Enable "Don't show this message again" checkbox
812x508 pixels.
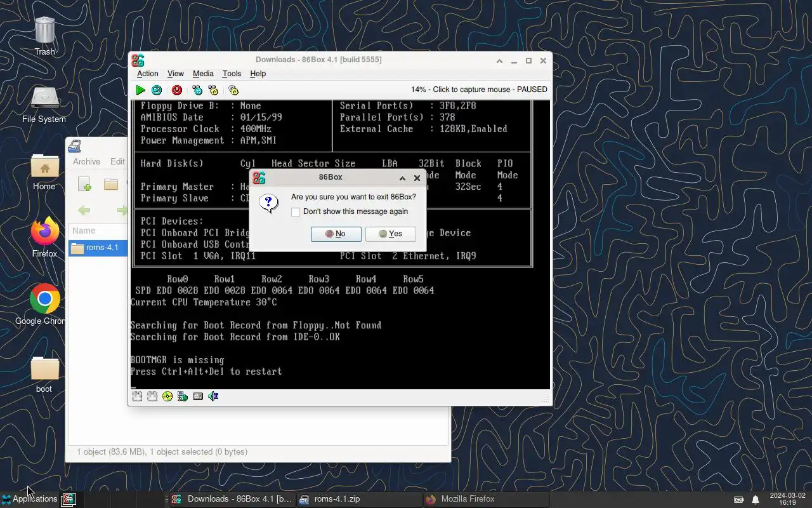point(296,212)
